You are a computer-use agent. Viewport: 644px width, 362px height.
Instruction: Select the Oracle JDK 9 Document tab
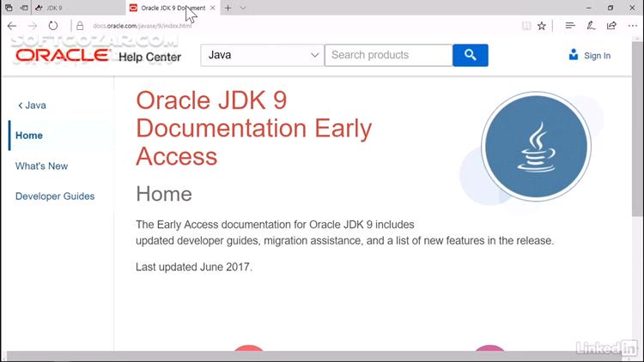tap(173, 8)
